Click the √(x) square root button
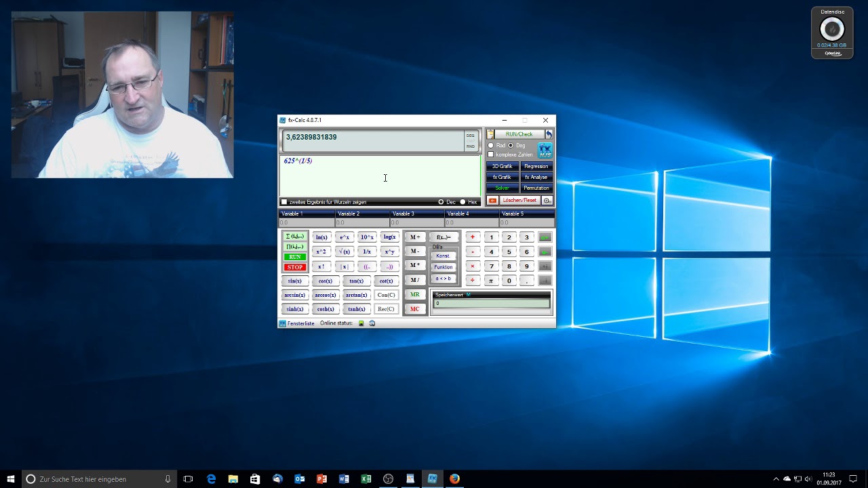This screenshot has width=868, height=488. point(344,252)
